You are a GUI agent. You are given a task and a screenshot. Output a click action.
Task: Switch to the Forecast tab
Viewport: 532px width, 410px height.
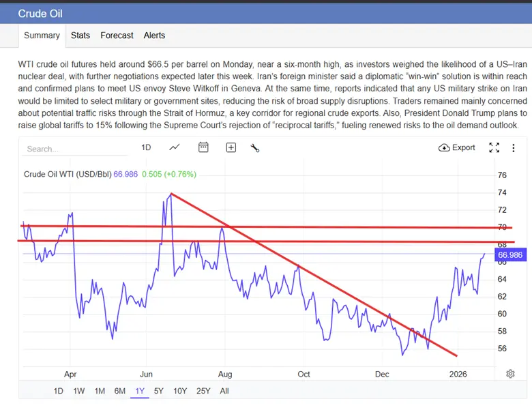[117, 35]
